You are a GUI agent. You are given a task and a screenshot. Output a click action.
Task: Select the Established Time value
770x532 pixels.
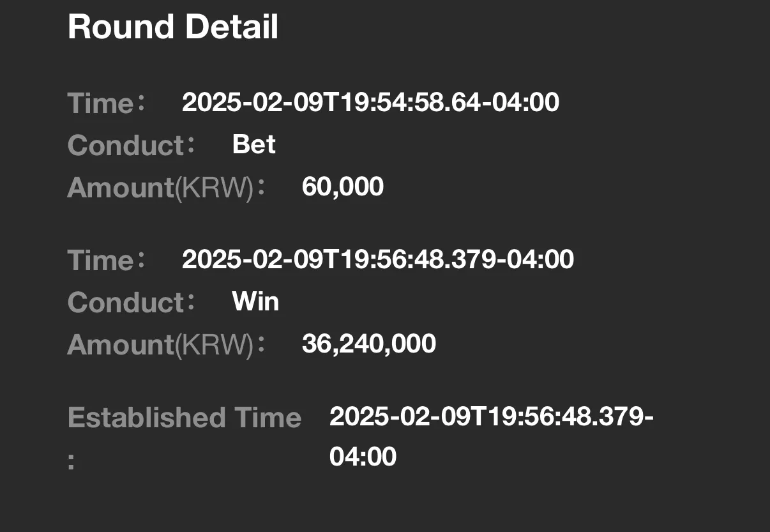[492, 437]
